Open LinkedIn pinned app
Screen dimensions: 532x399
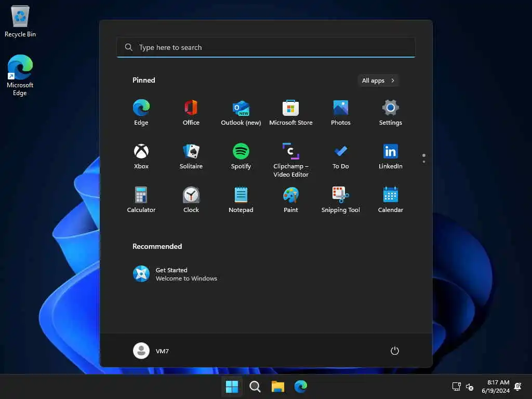[x=391, y=156]
